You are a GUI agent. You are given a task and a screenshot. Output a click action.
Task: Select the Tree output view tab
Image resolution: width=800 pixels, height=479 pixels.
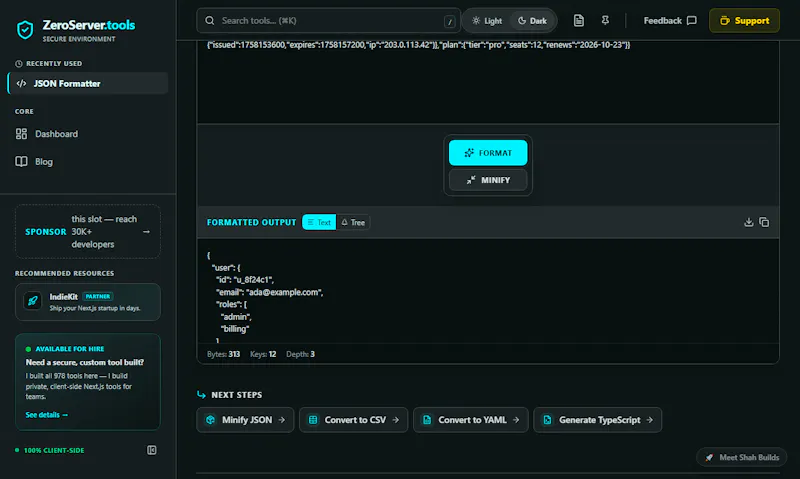353,222
